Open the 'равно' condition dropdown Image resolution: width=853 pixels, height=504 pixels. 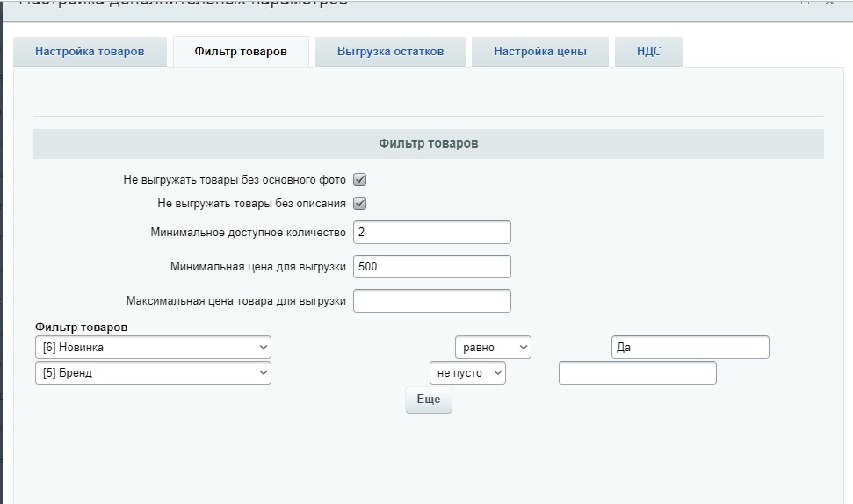493,348
